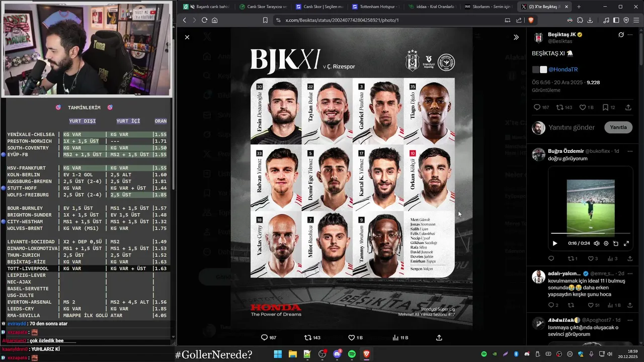The height and width of the screenshot is (362, 644).
Task: Seek the video progress bar
Action: coord(590,233)
